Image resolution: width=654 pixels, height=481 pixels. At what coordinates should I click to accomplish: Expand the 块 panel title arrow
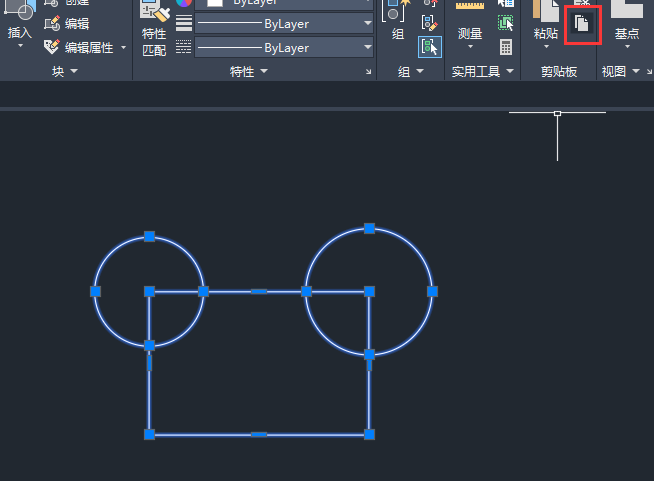[74, 71]
